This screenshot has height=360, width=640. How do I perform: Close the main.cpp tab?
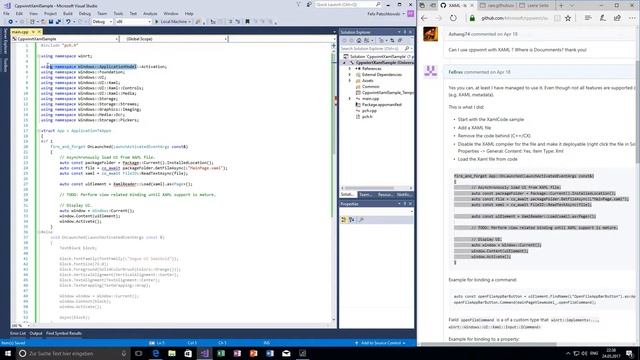click(39, 31)
